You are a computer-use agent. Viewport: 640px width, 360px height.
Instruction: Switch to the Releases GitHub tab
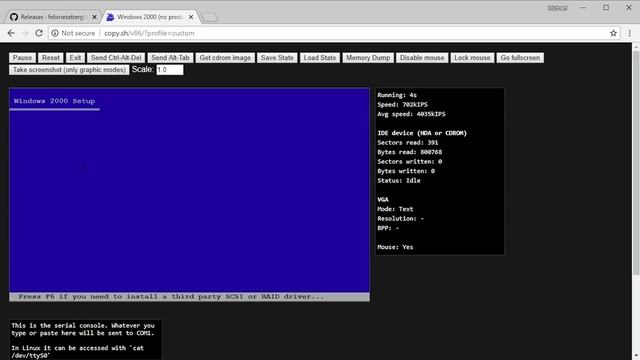click(x=52, y=17)
